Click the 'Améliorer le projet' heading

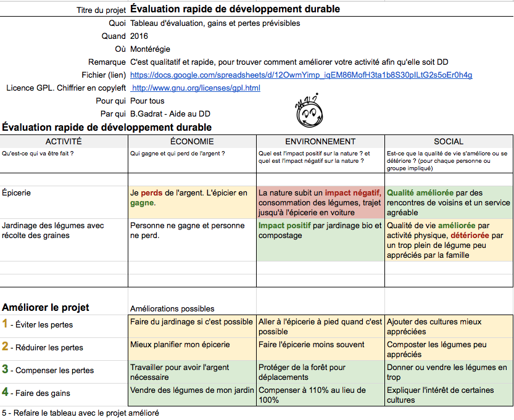(x=46, y=307)
